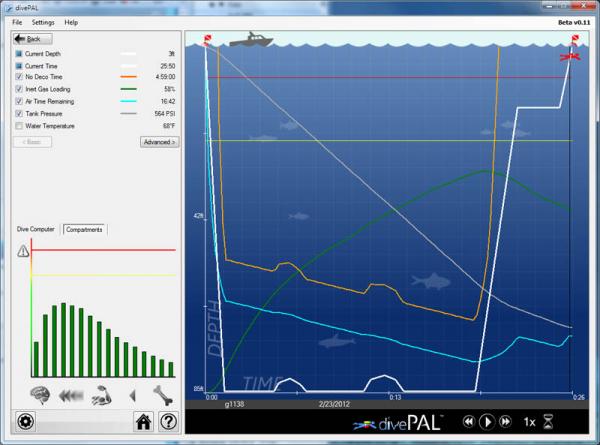Open settings with the gear icon
This screenshot has width=600, height=445.
point(25,422)
